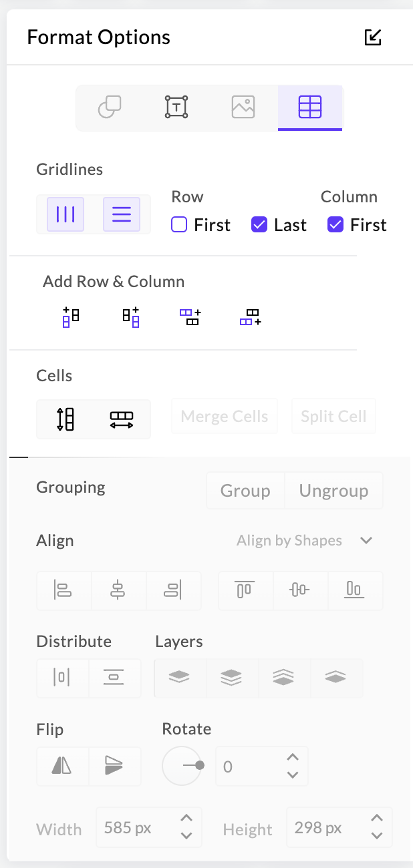Viewport: 413px width, 868px height.
Task: Expand the Align by Shapes dropdown
Action: (366, 540)
